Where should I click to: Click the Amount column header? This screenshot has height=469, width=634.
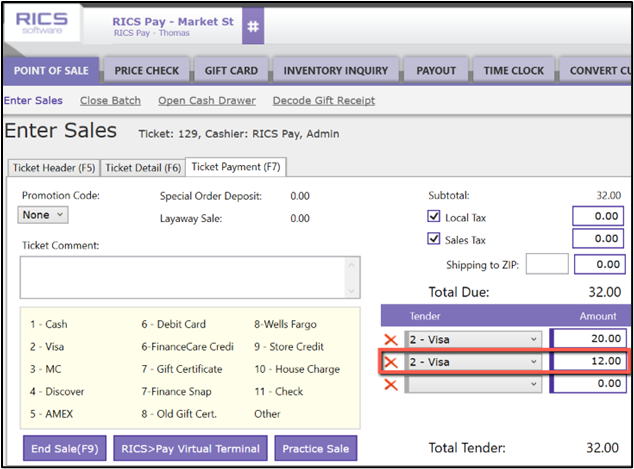point(598,316)
